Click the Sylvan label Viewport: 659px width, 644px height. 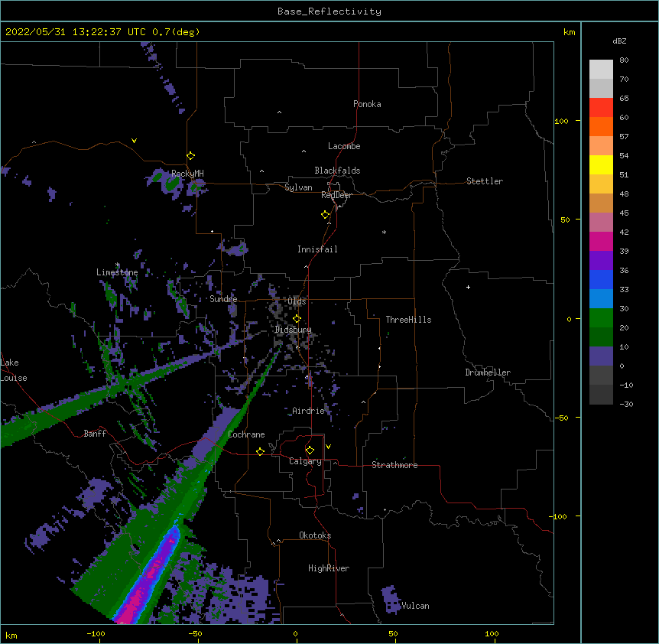[298, 187]
